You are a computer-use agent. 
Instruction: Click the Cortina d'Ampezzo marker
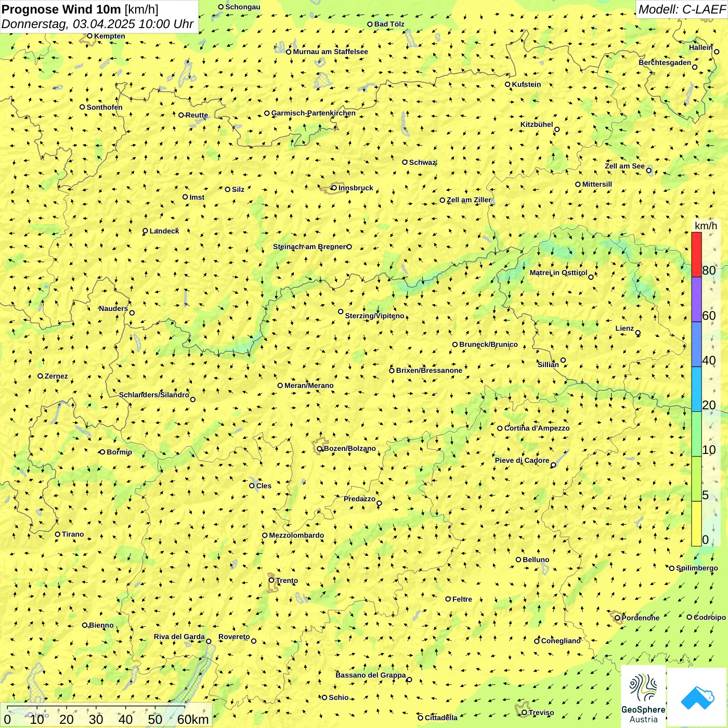[x=500, y=428]
